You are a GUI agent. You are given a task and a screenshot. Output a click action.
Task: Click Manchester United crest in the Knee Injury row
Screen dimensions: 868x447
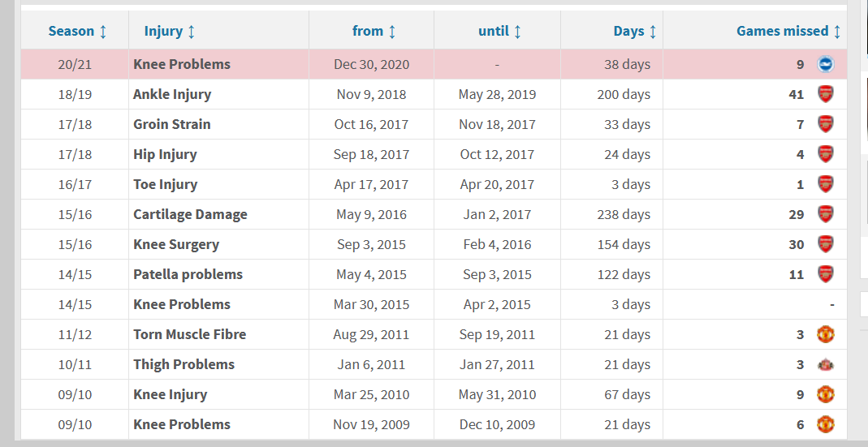[x=825, y=394]
